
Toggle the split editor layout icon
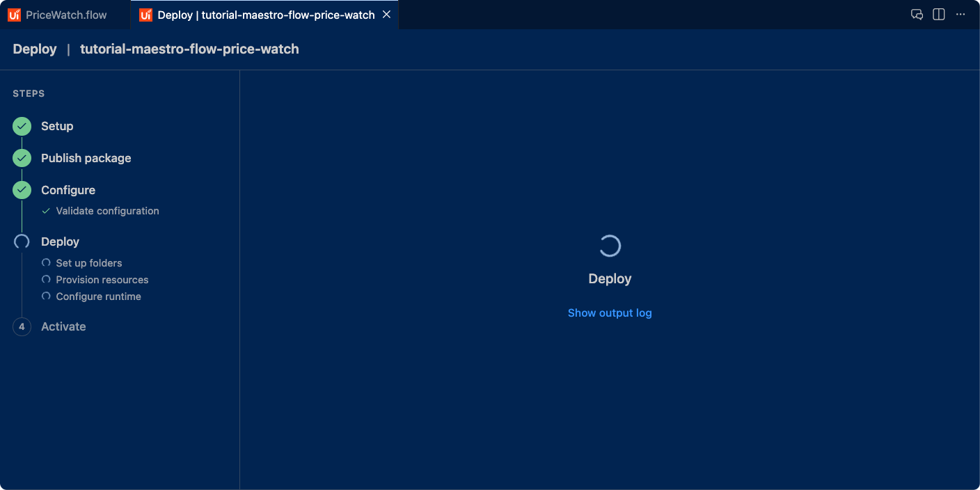939,15
